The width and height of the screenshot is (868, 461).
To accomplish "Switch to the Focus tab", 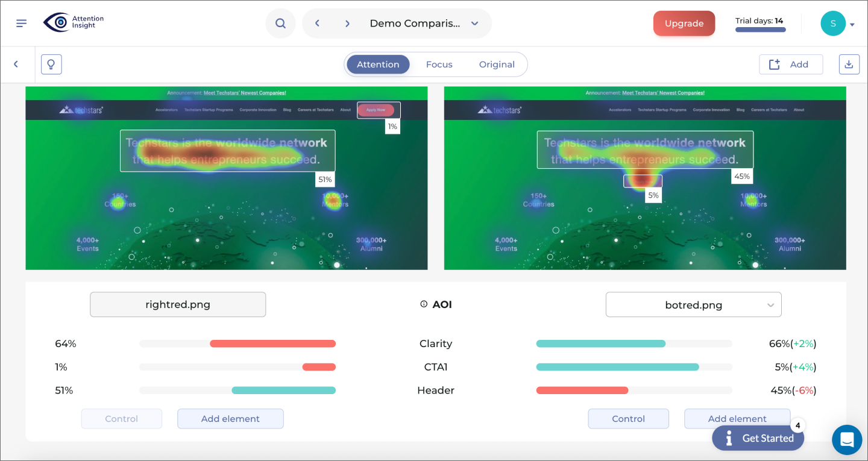I will coord(439,64).
